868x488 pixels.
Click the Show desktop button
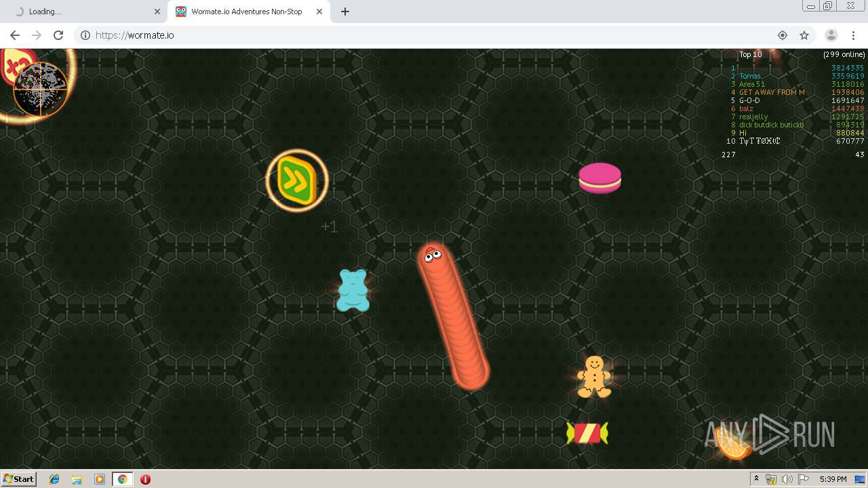point(860,479)
